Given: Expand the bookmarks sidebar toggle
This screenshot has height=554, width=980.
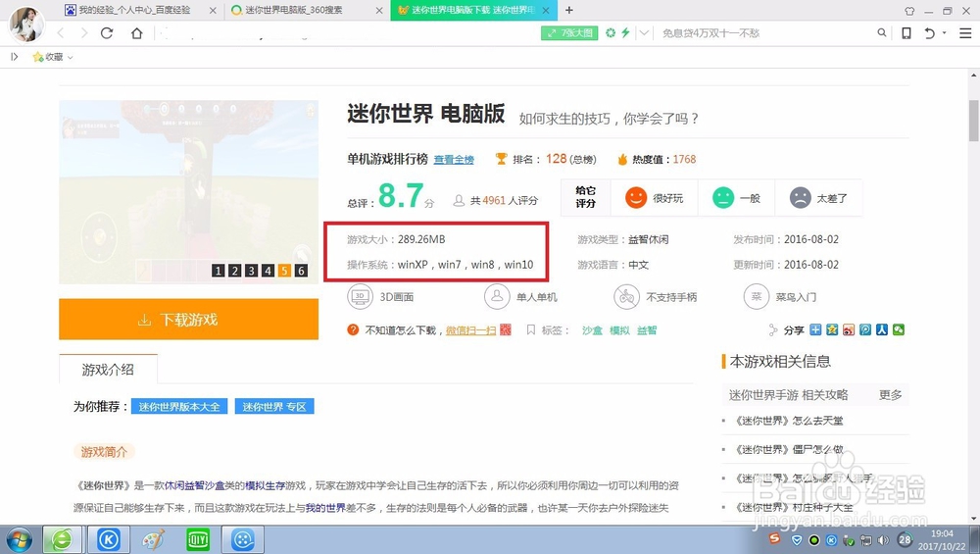Looking at the screenshot, I should [15, 57].
